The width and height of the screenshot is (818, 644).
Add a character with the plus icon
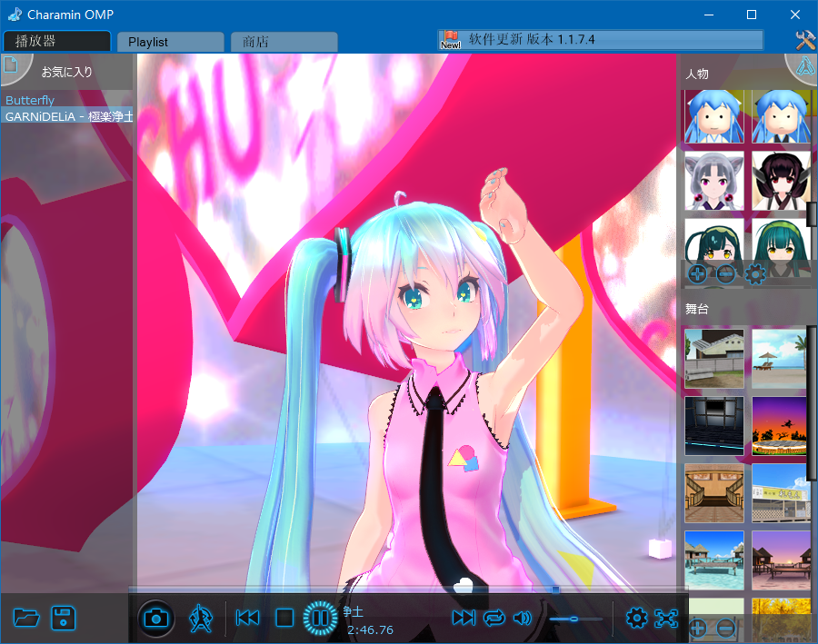[x=697, y=273]
